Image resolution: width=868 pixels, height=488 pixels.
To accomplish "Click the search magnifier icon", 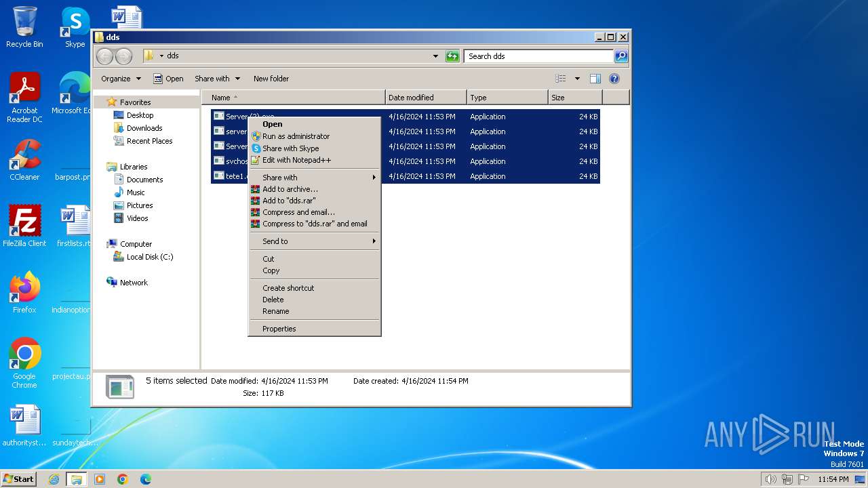I will click(x=620, y=56).
